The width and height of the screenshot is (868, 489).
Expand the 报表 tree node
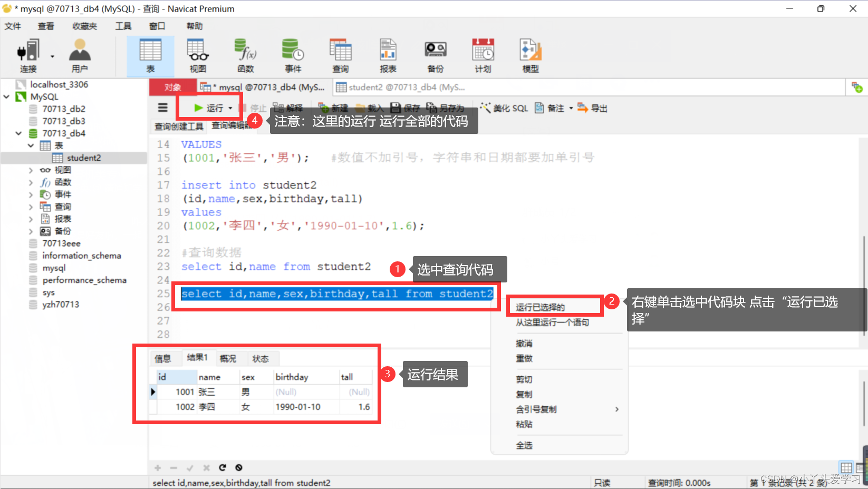(31, 219)
